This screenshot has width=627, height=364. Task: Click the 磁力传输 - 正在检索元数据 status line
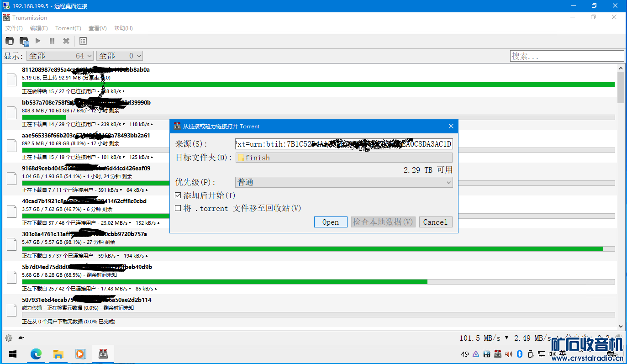point(78,308)
